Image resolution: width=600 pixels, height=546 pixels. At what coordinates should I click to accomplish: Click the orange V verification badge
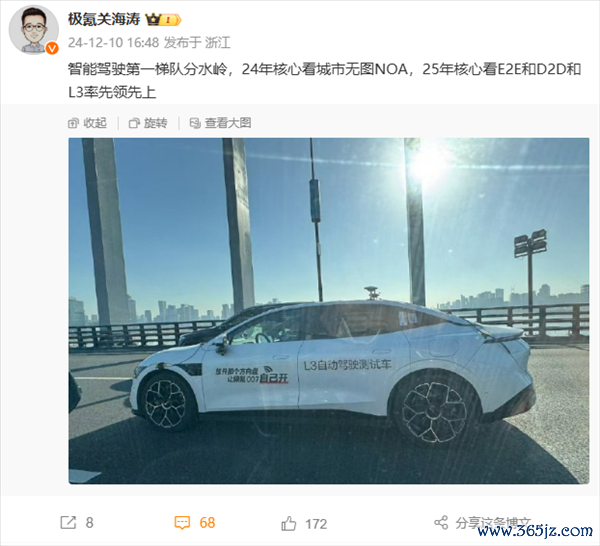coord(52,48)
